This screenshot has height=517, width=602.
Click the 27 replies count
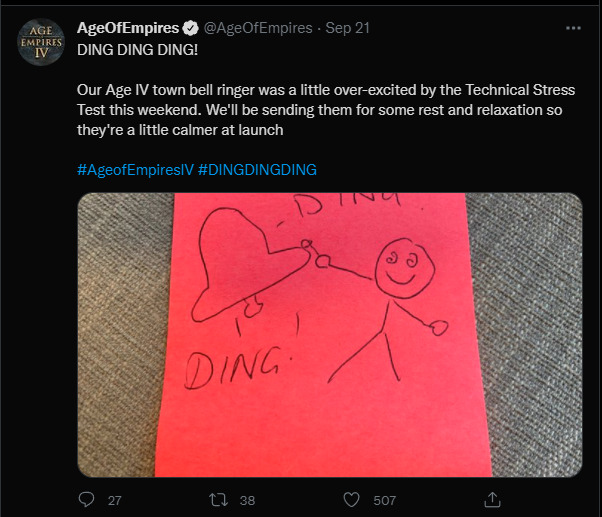coord(114,499)
